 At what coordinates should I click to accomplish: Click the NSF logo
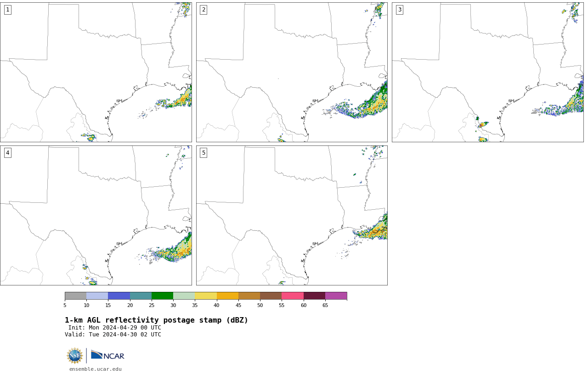(x=75, y=356)
